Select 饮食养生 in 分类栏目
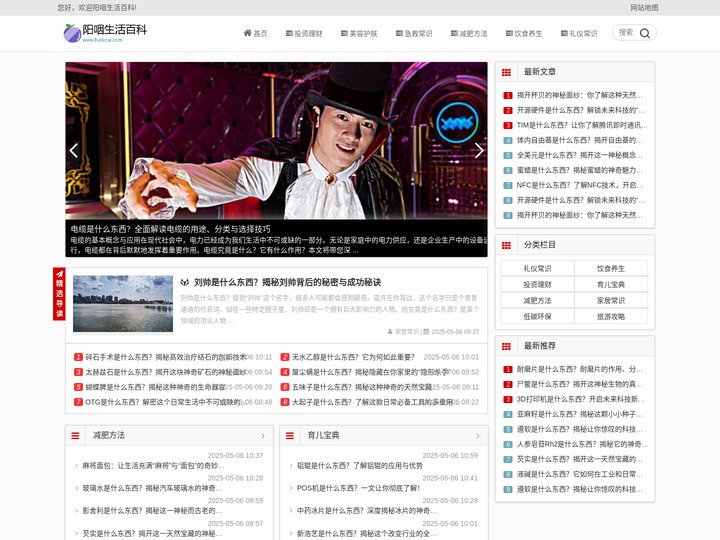The width and height of the screenshot is (720, 540). [x=611, y=269]
